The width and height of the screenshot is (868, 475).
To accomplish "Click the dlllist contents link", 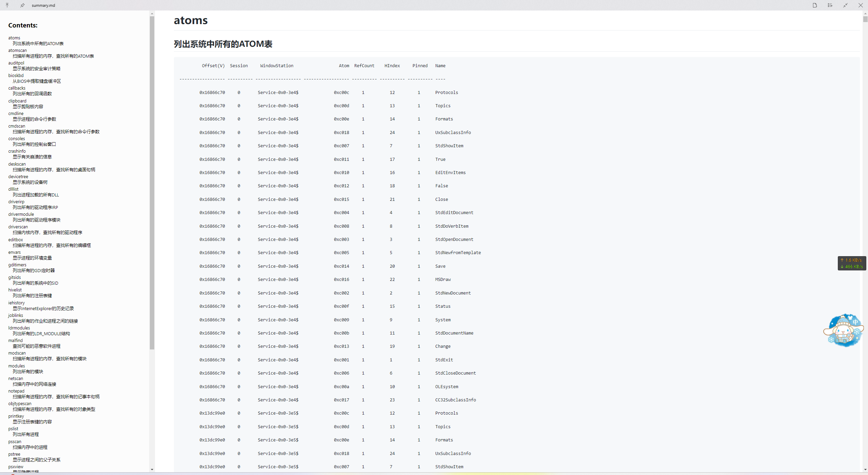I will pos(14,189).
